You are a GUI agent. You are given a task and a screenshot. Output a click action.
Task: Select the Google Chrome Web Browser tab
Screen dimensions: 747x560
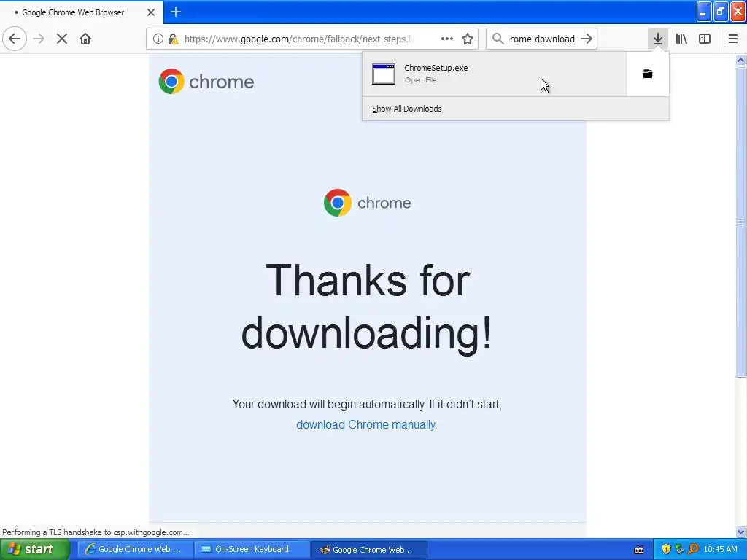point(81,12)
